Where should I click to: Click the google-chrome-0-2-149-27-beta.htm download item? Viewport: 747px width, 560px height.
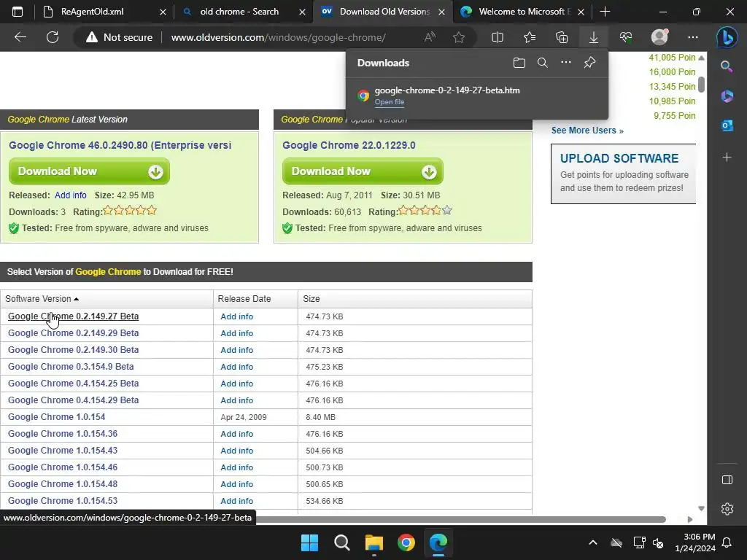(x=477, y=96)
